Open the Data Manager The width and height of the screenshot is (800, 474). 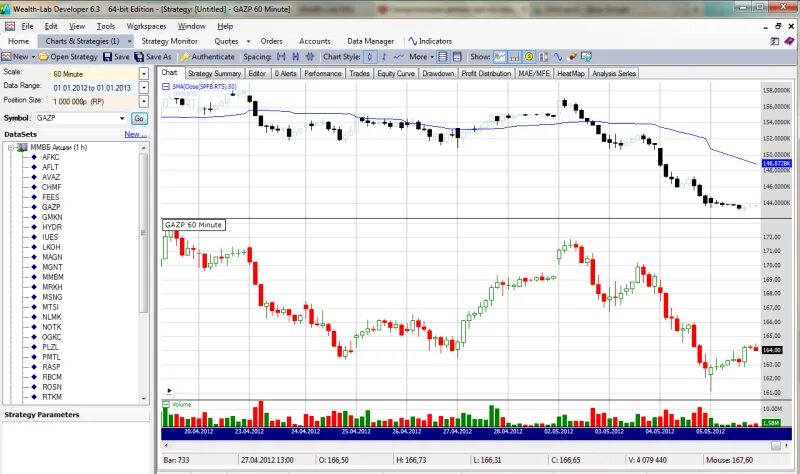(x=370, y=41)
